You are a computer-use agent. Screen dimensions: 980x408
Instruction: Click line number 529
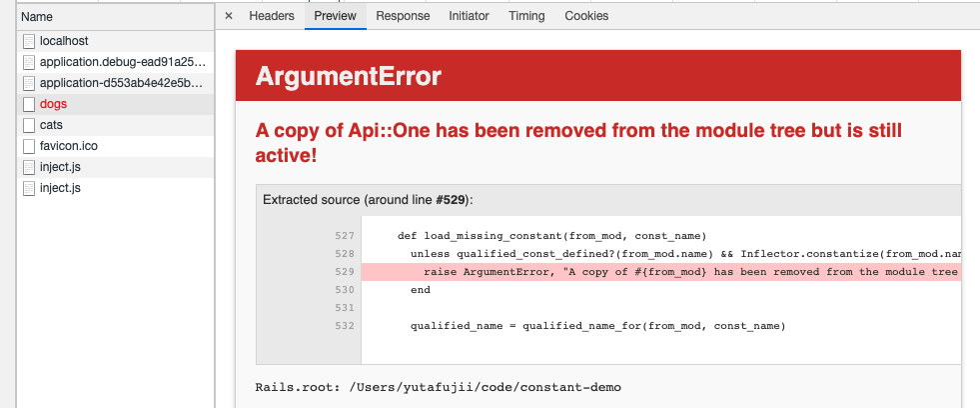[x=344, y=272]
